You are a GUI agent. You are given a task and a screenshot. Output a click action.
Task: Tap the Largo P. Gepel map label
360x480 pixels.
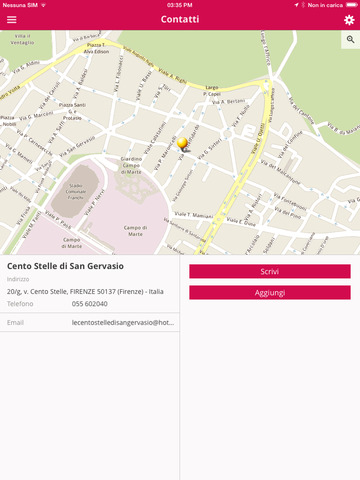click(212, 90)
